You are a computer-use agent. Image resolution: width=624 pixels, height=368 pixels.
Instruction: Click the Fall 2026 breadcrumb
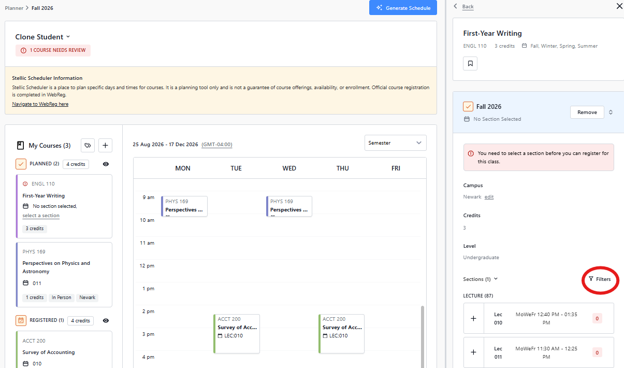pos(42,8)
